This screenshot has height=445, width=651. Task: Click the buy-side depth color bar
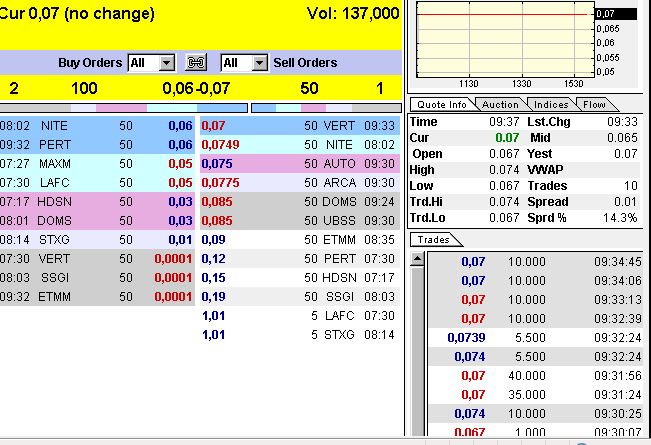pos(124,107)
